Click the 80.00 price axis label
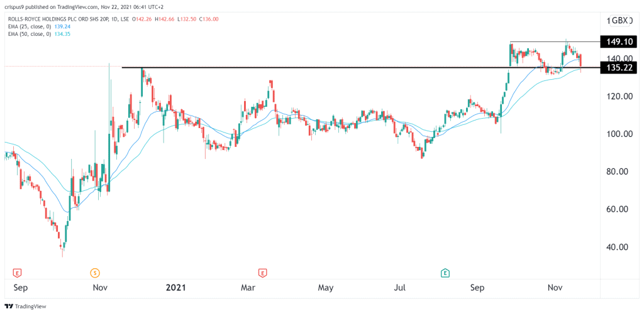 click(619, 171)
